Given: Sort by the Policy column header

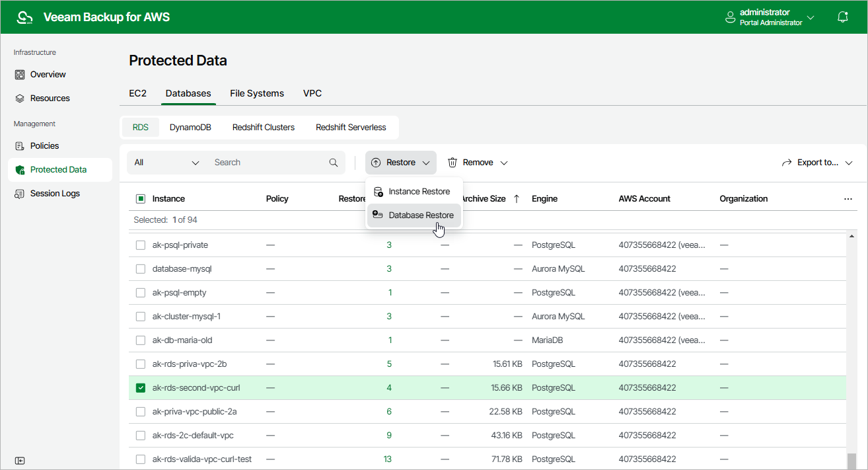Looking at the screenshot, I should coord(277,199).
